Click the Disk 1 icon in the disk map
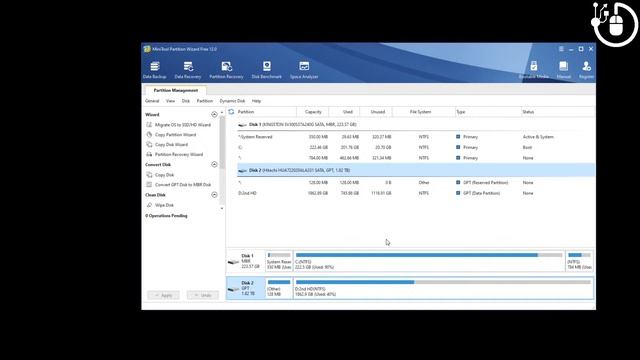The width and height of the screenshot is (640, 360). pyautogui.click(x=233, y=262)
